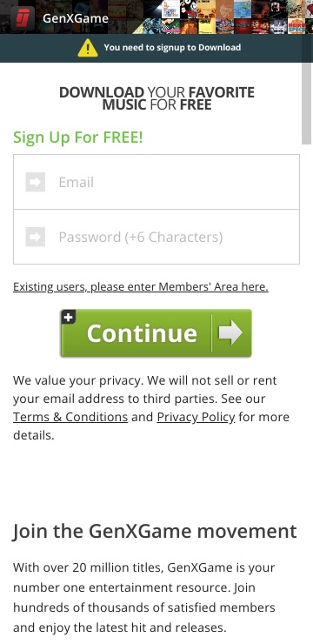
Task: Open the Privacy Policy link
Action: click(x=196, y=417)
